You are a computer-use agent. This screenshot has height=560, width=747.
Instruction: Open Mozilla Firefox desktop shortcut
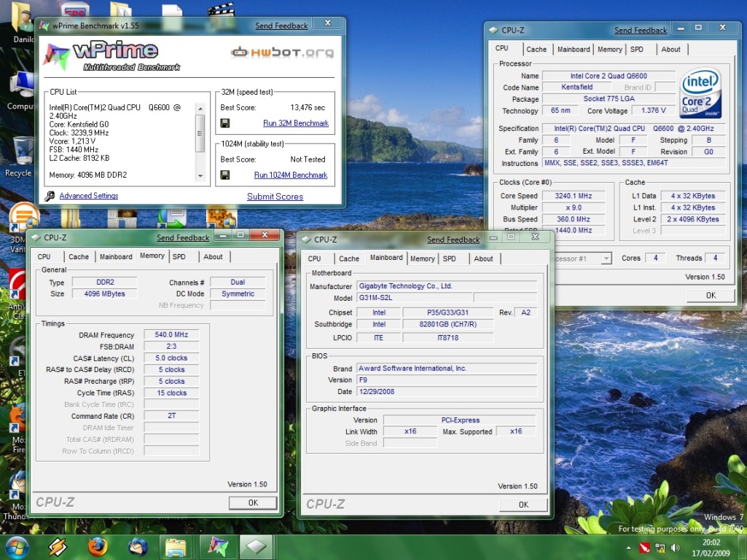click(x=17, y=429)
